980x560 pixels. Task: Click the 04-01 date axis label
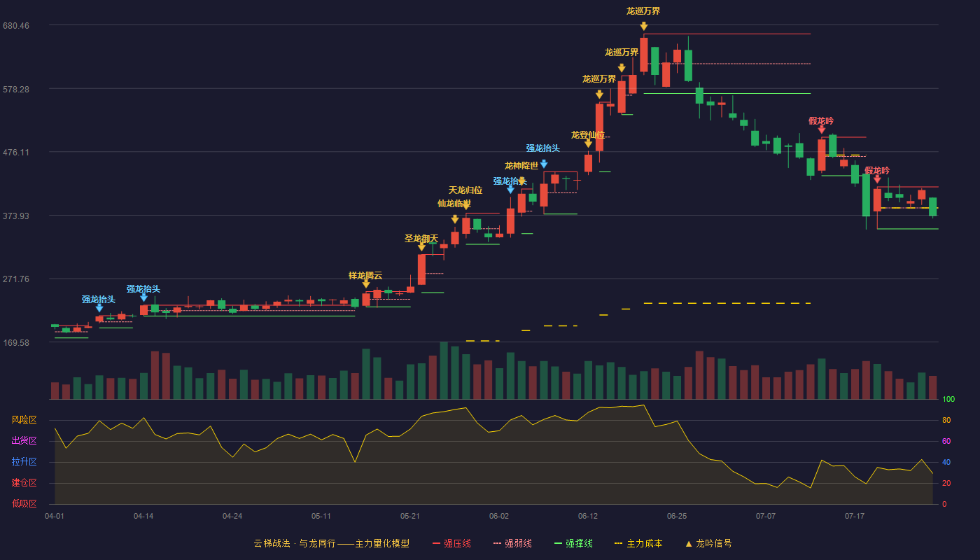tap(55, 516)
